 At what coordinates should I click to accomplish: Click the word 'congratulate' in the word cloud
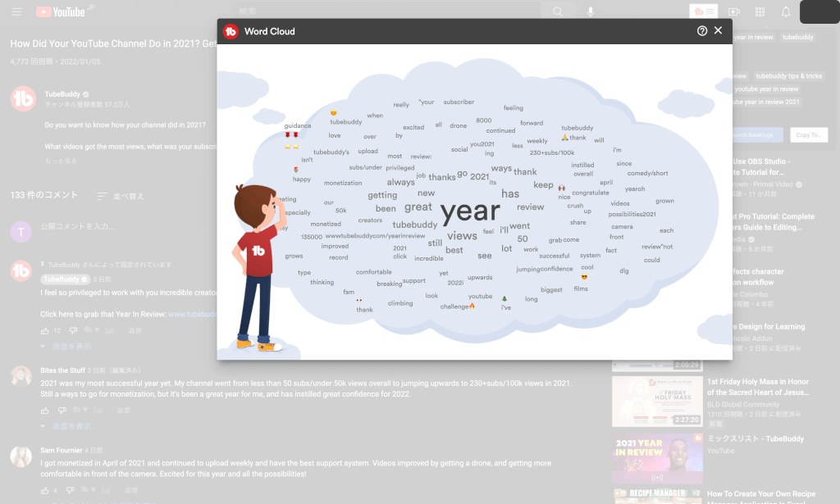(x=591, y=193)
